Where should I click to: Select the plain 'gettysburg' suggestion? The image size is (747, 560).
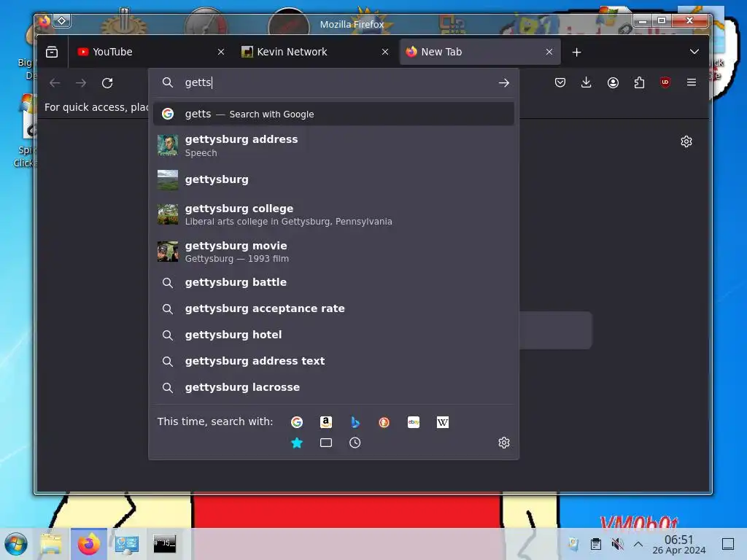click(333, 179)
